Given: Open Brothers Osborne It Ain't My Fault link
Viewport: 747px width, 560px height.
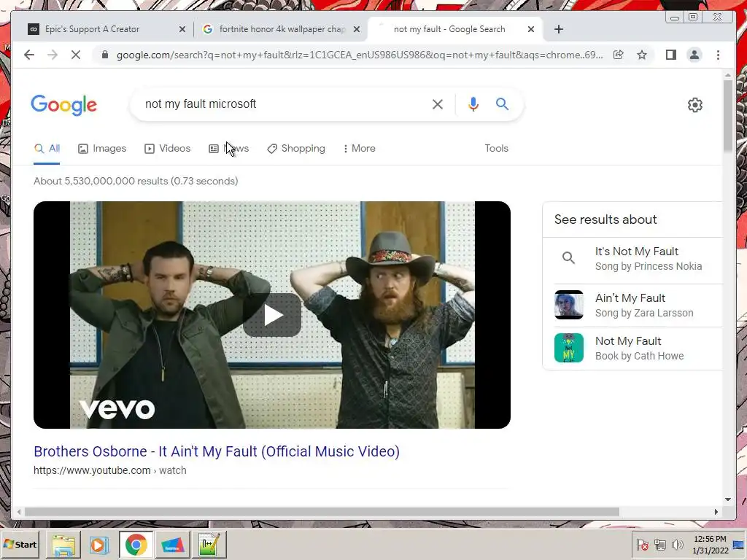Looking at the screenshot, I should click(217, 451).
